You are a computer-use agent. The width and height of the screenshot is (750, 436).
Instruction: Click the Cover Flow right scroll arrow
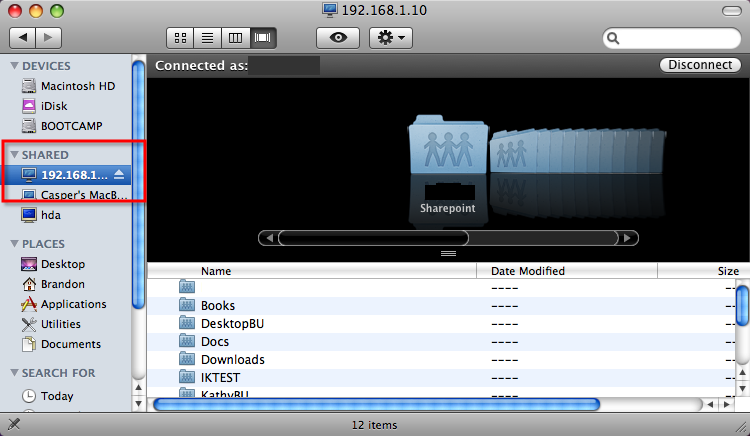pos(628,238)
